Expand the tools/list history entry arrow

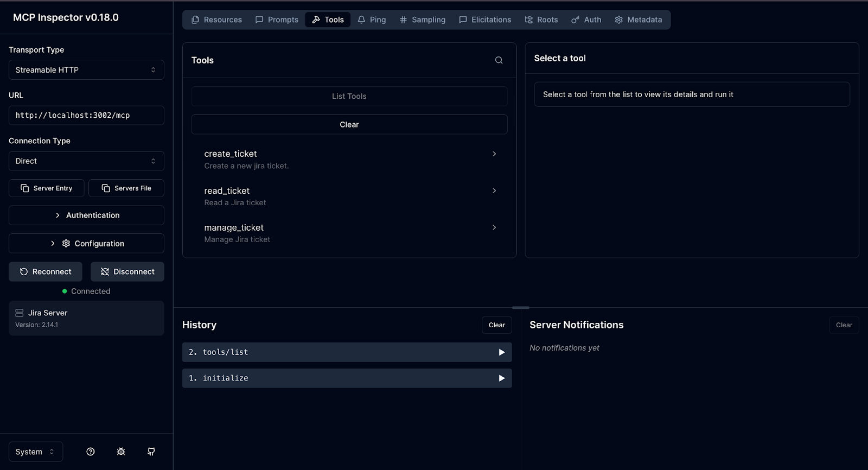click(502, 352)
